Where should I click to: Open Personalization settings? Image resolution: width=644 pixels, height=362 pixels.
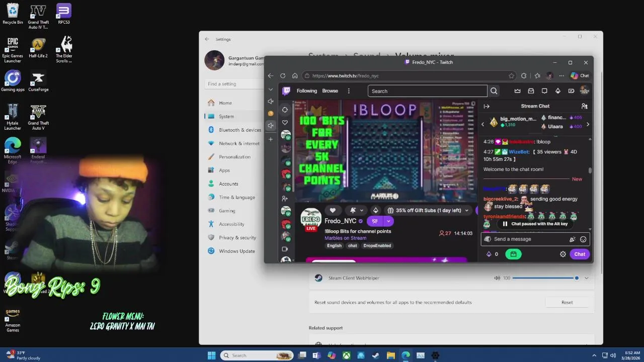point(233,157)
